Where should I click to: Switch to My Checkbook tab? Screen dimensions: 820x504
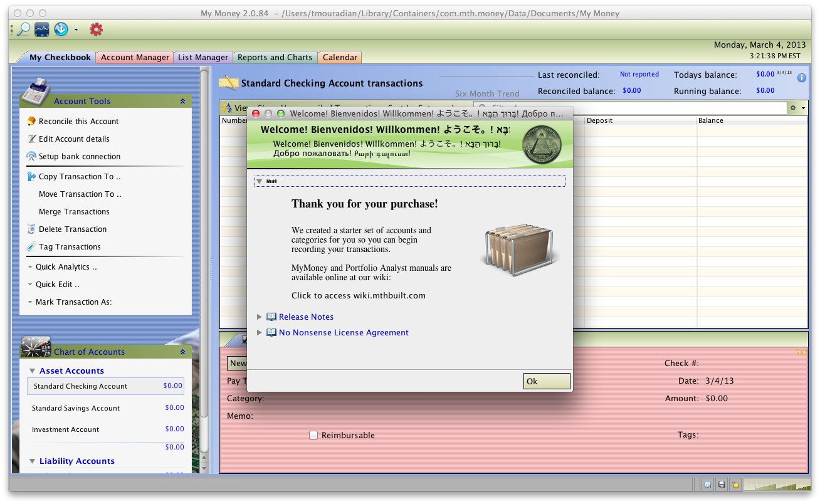point(60,57)
